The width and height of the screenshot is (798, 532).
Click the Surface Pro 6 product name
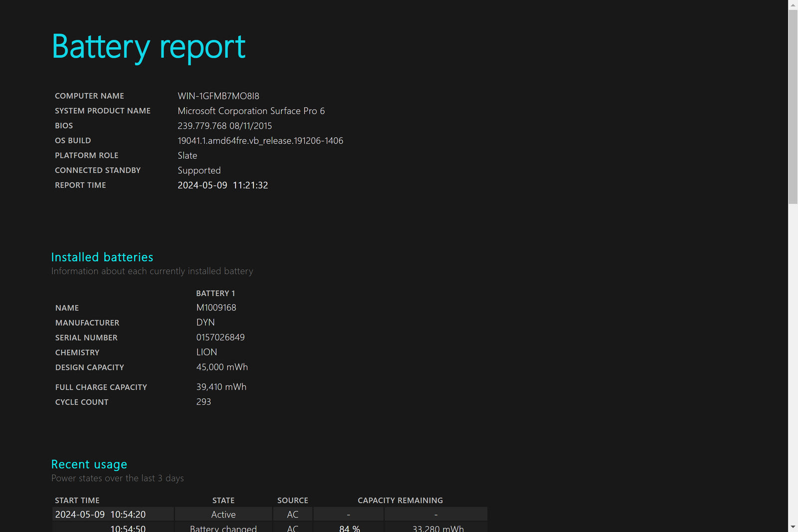click(251, 111)
